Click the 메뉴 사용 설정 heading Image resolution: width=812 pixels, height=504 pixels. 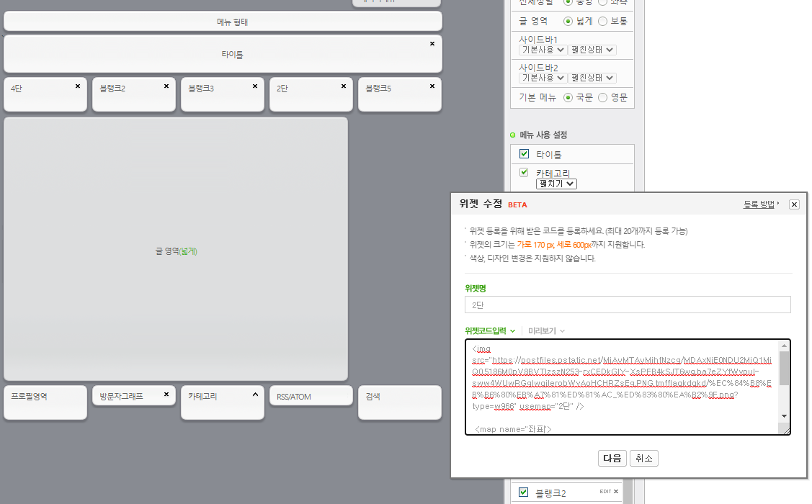tap(543, 135)
